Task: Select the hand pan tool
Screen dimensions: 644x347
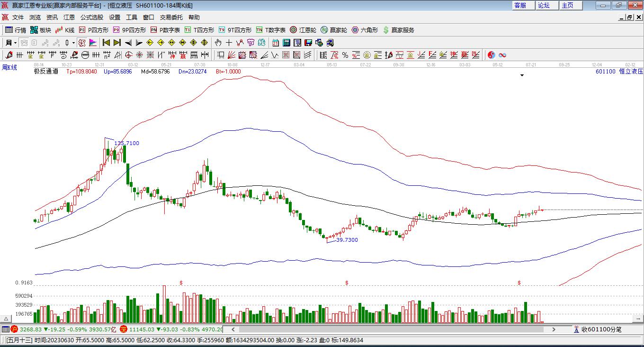Action: coord(218,43)
